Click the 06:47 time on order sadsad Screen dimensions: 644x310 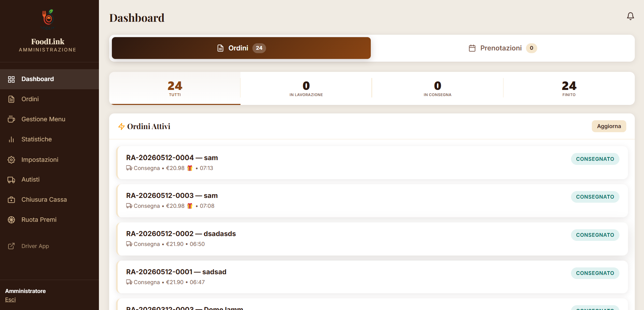[197, 282]
